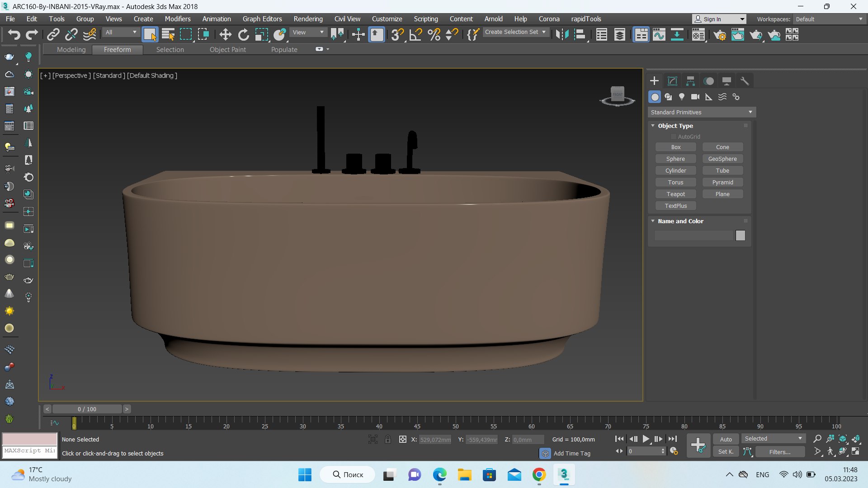Activate the Select Object tool
Screen dimensions: 868x488
pyautogui.click(x=150, y=34)
